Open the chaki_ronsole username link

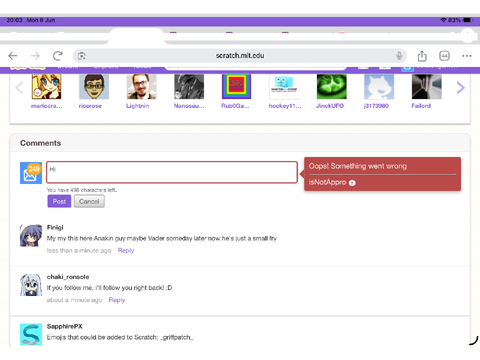tap(68, 277)
